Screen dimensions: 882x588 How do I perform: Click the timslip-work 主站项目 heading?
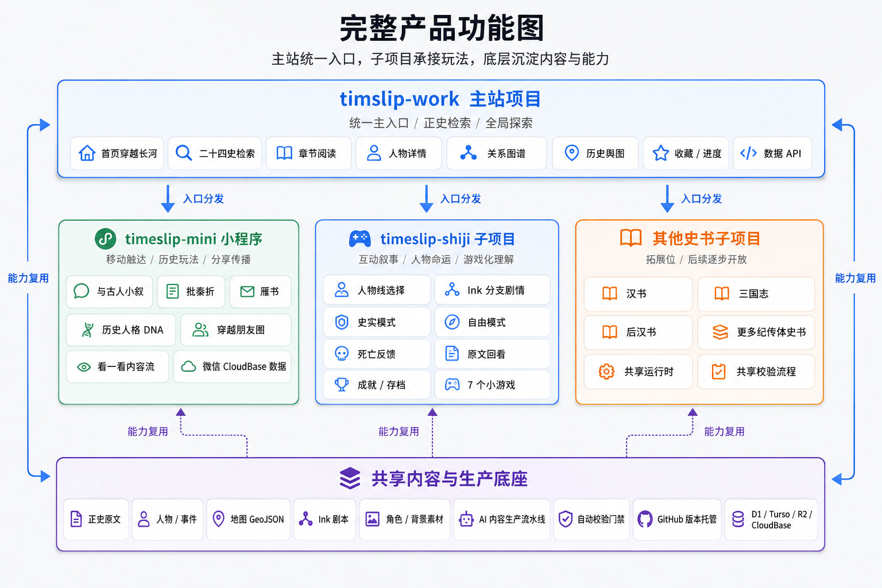pyautogui.click(x=440, y=99)
